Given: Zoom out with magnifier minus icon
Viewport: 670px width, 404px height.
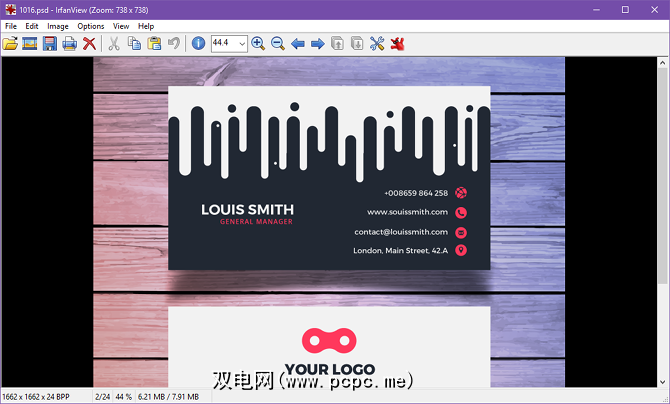Looking at the screenshot, I should 278,43.
